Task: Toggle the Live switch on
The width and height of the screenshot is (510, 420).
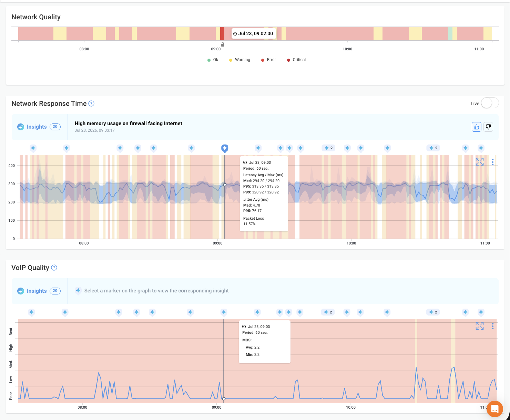Action: pos(490,103)
